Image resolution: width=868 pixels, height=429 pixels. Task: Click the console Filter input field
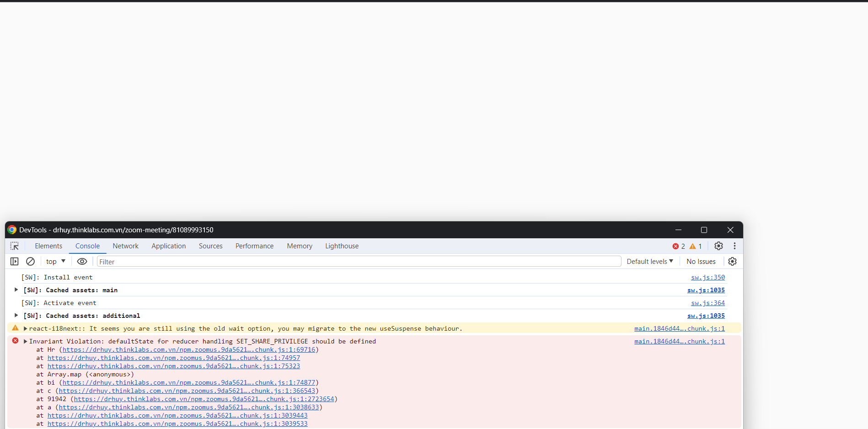(x=359, y=262)
